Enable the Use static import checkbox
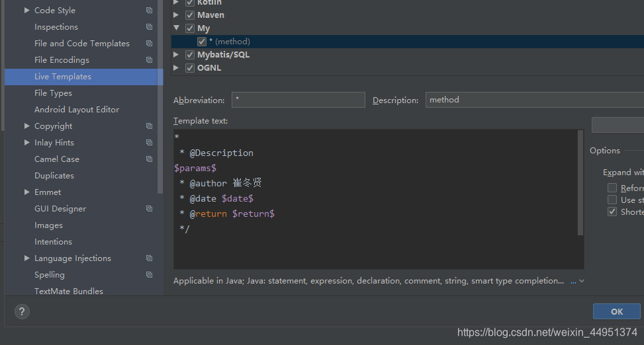 (612, 200)
